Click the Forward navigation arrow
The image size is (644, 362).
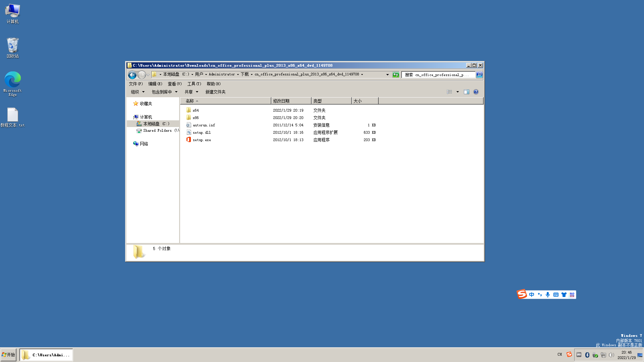pyautogui.click(x=142, y=75)
